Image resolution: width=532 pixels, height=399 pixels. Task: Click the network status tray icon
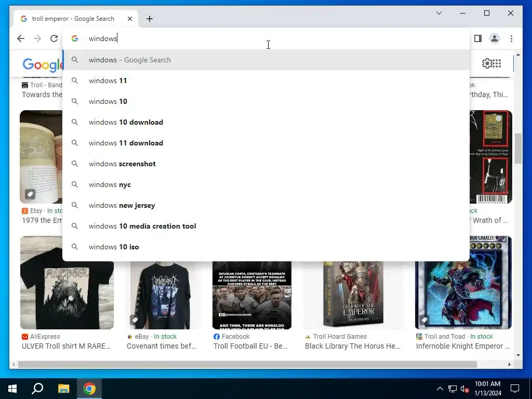click(x=453, y=389)
